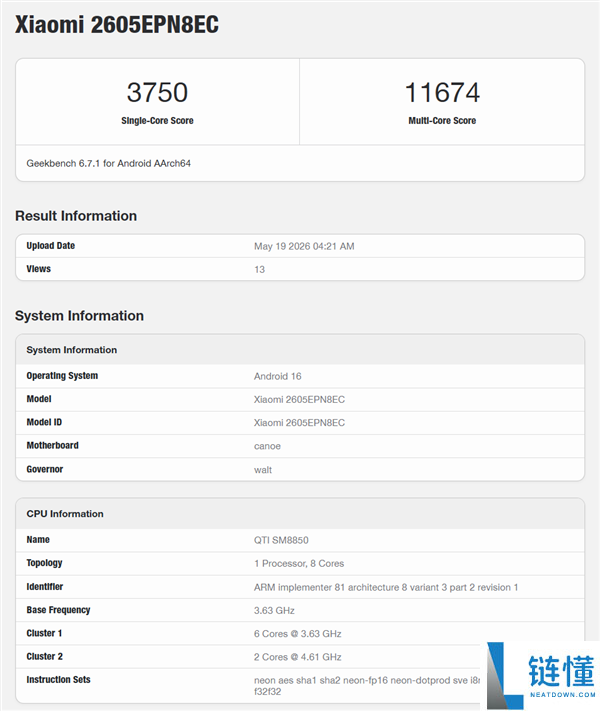Select the QTI SM8850 CPU name
The width and height of the screenshot is (600, 711).
pos(281,540)
